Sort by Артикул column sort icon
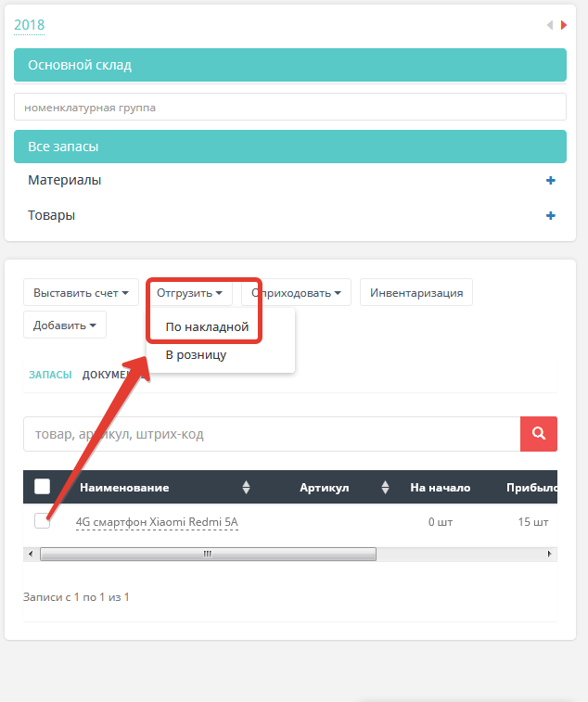Image resolution: width=588 pixels, height=702 pixels. pyautogui.click(x=385, y=488)
